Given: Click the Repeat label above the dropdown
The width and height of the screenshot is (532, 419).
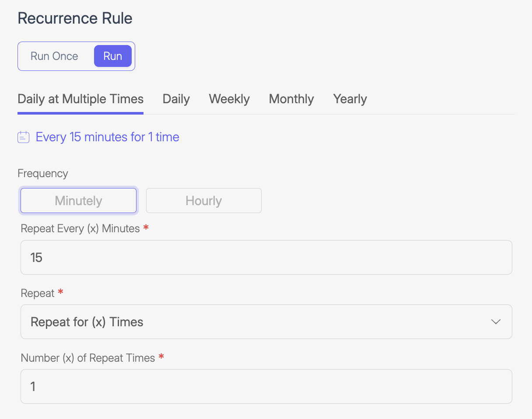Looking at the screenshot, I should [38, 293].
